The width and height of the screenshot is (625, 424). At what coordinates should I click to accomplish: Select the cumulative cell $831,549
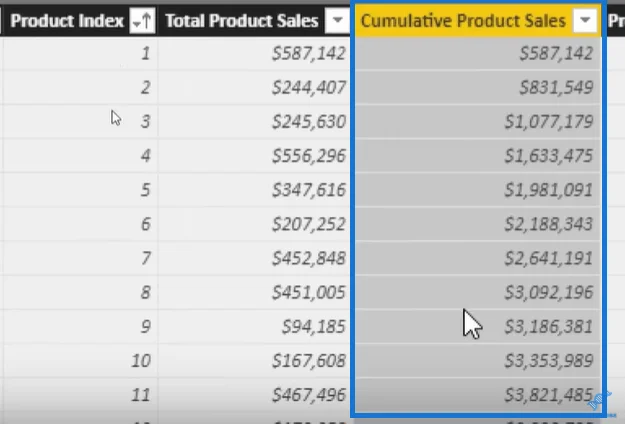point(478,87)
